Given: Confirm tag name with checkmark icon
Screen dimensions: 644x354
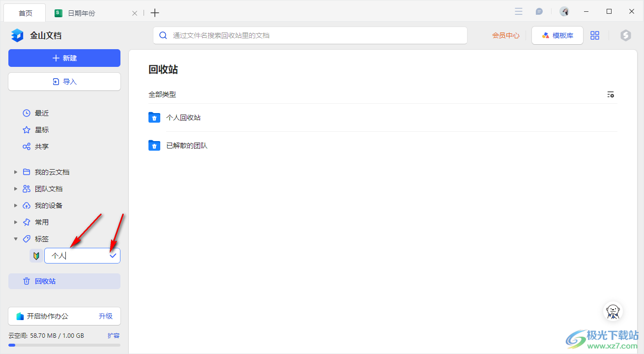Looking at the screenshot, I should click(113, 256).
